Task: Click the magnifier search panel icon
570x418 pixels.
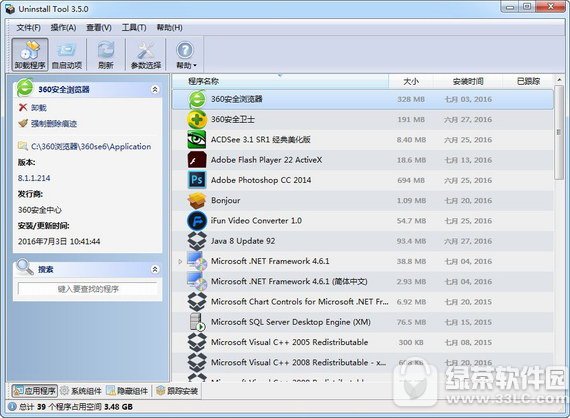Action: click(x=25, y=267)
